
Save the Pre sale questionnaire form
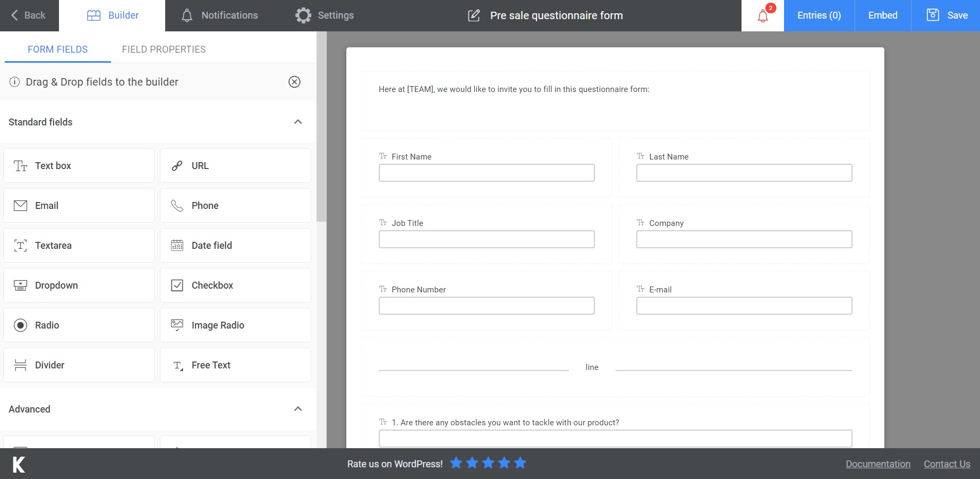[x=947, y=15]
